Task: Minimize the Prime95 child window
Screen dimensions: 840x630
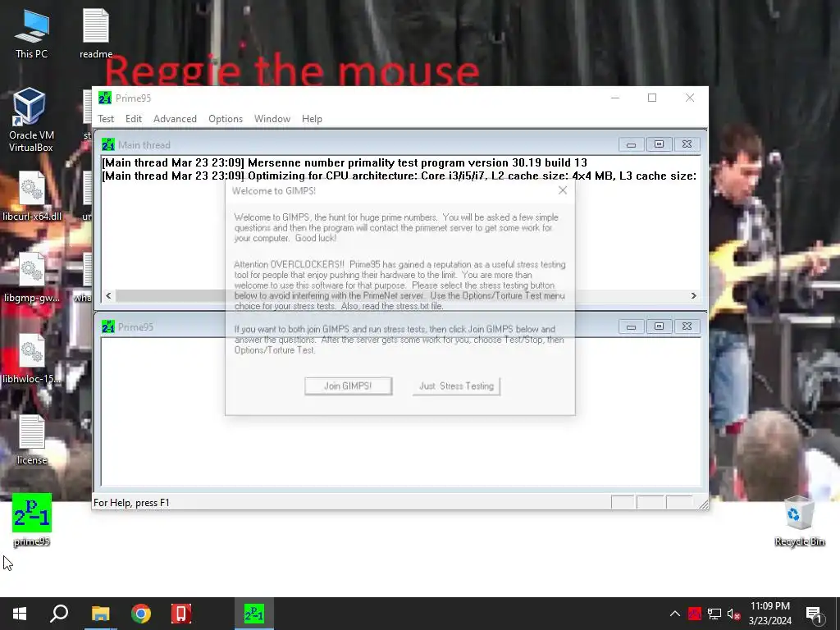Action: click(x=631, y=326)
